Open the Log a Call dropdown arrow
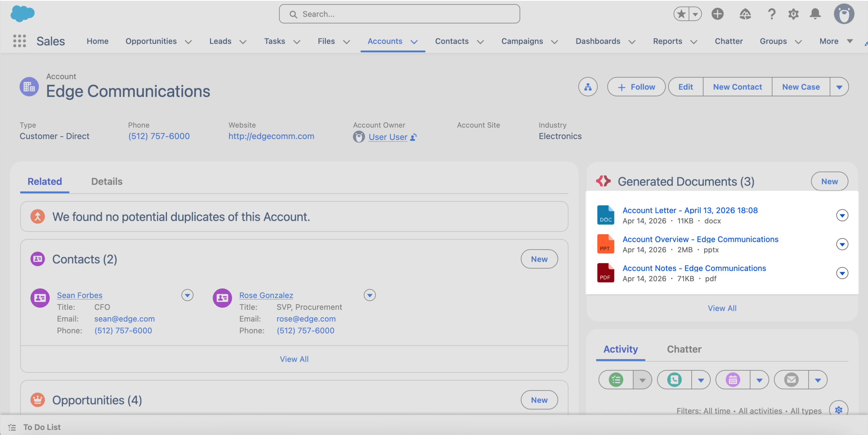 click(x=701, y=380)
